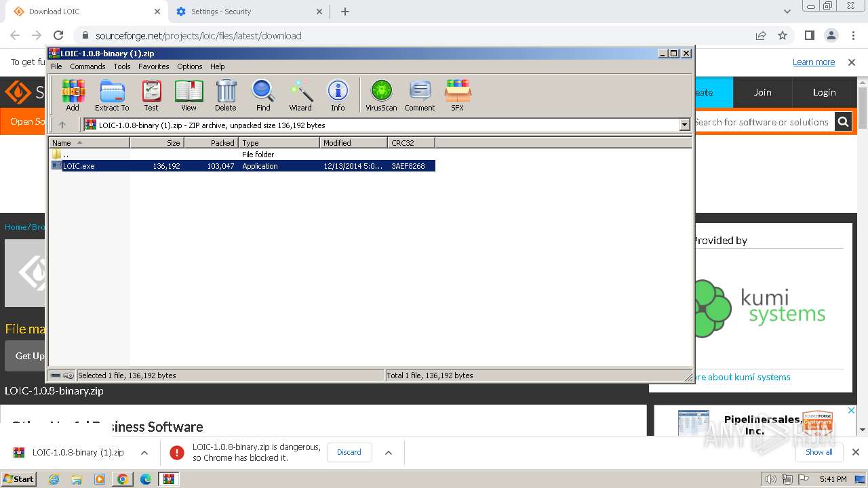
Task: Sort by Modified column header
Action: 353,142
